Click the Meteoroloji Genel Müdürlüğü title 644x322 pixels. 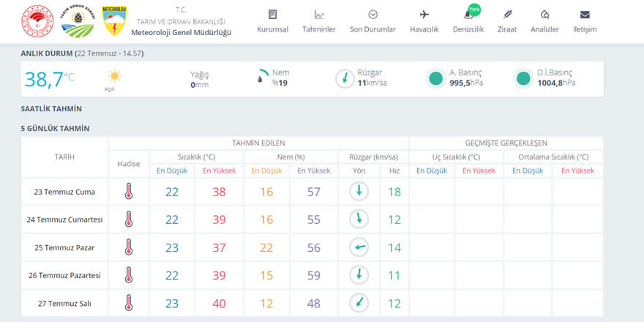[181, 32]
